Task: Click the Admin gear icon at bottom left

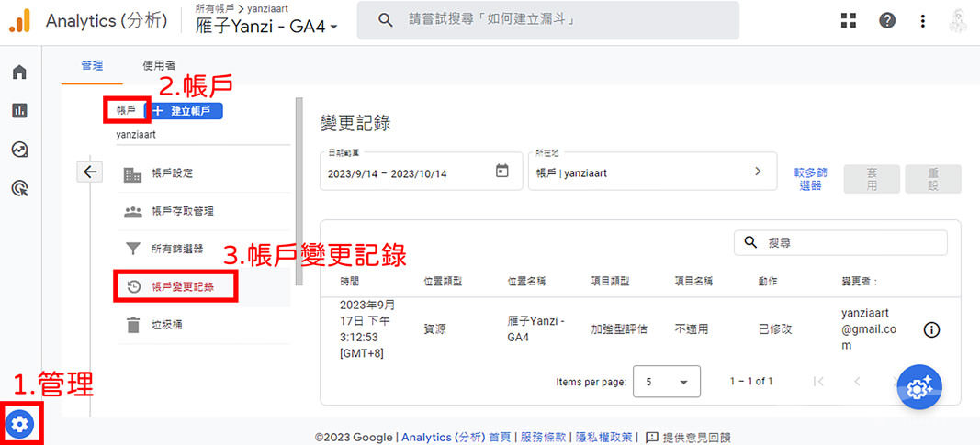Action: (x=20, y=423)
